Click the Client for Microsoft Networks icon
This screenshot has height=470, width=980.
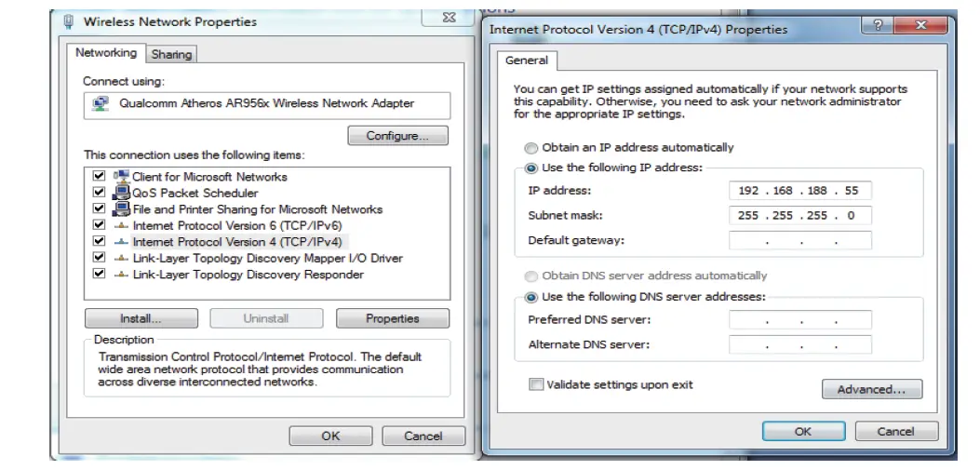[x=121, y=176]
